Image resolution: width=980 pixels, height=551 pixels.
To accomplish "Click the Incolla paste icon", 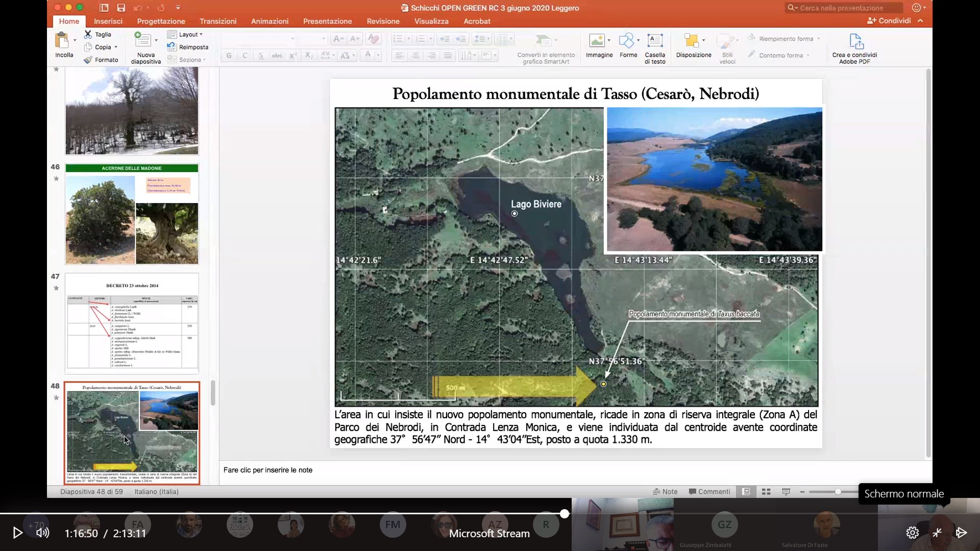I will (x=62, y=40).
